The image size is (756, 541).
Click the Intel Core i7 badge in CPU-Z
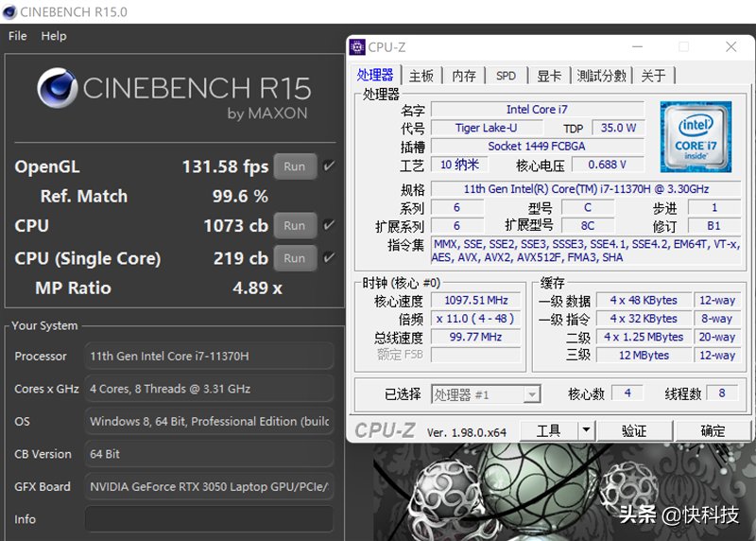click(696, 137)
